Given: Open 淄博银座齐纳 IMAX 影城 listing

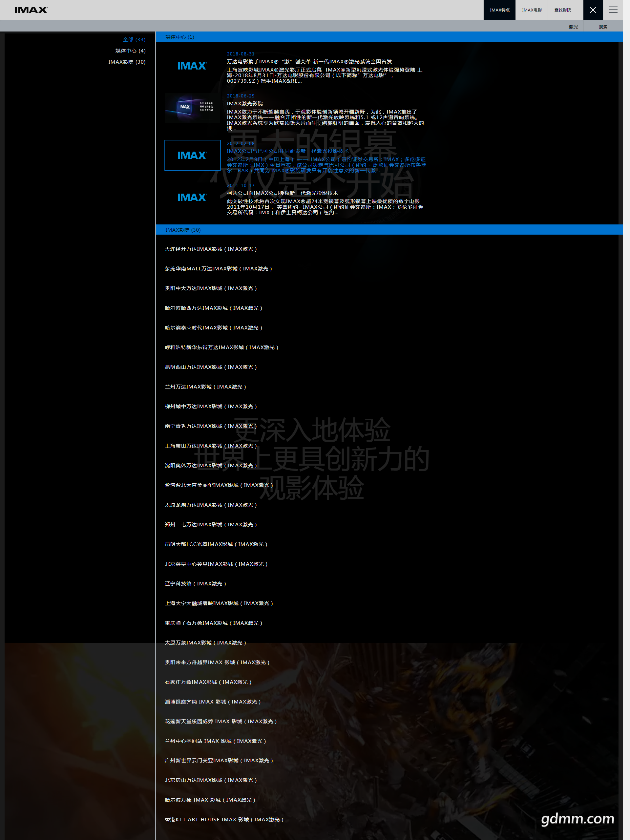Looking at the screenshot, I should click(x=213, y=702).
